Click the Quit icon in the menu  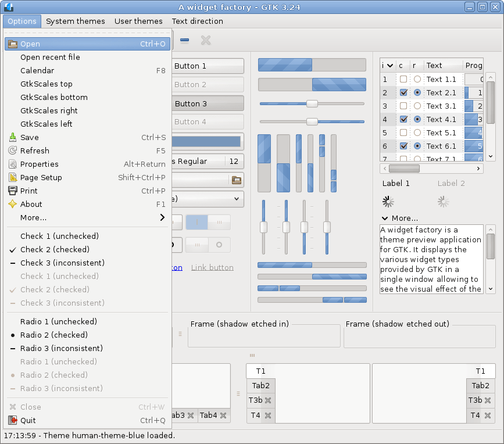(13, 420)
